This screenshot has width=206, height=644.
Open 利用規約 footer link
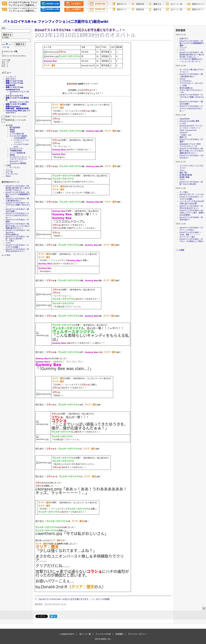(x=119, y=634)
